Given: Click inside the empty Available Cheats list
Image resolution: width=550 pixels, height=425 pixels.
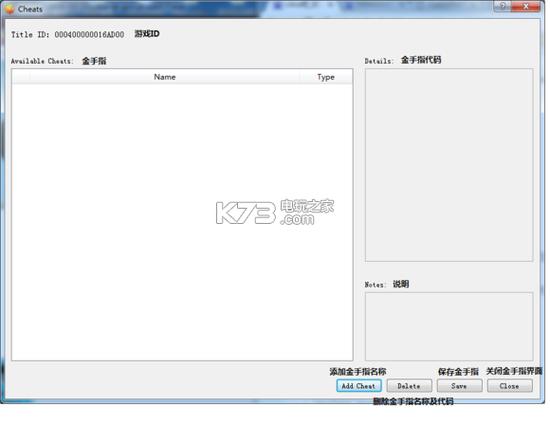Looking at the screenshot, I should 182,222.
